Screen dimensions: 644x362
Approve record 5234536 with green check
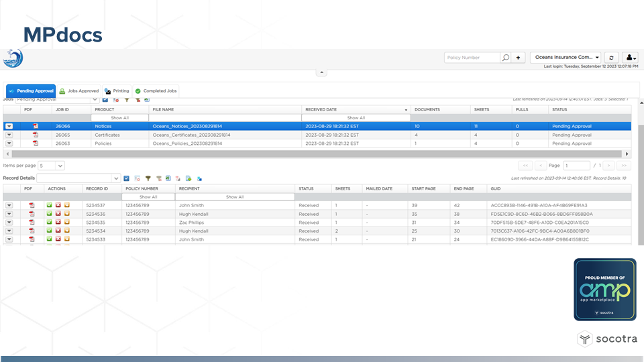point(49,214)
